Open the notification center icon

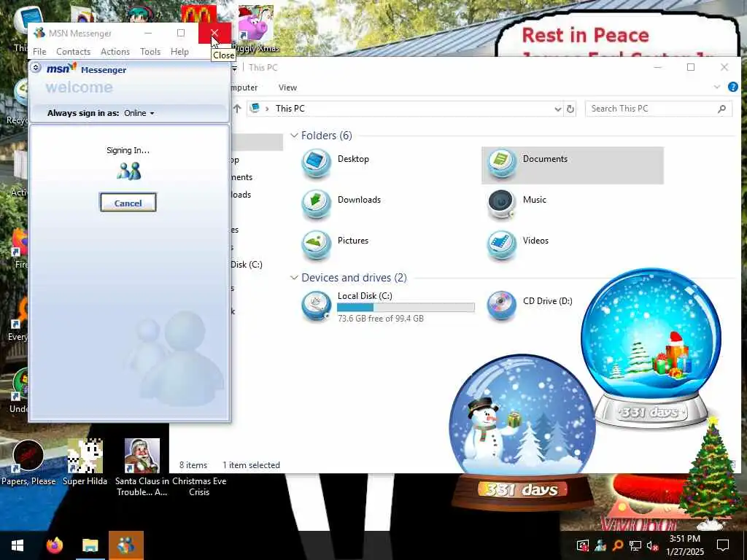pyautogui.click(x=723, y=545)
